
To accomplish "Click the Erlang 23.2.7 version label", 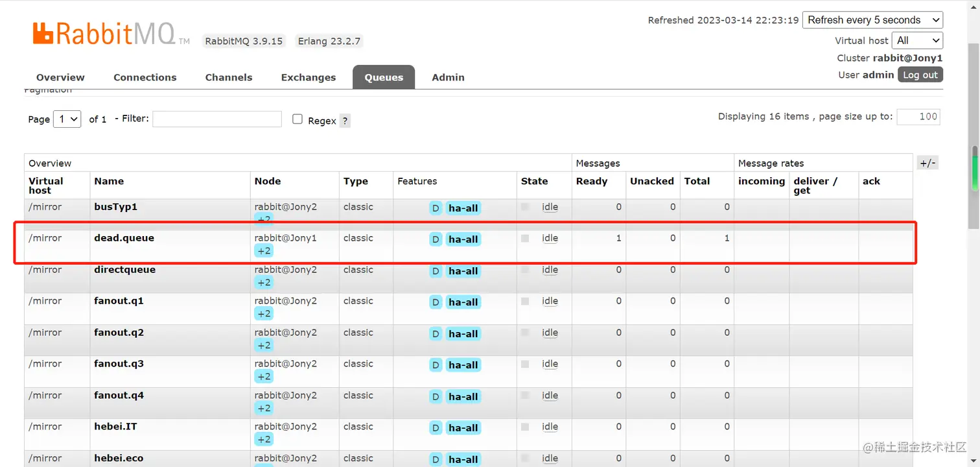I will (329, 41).
